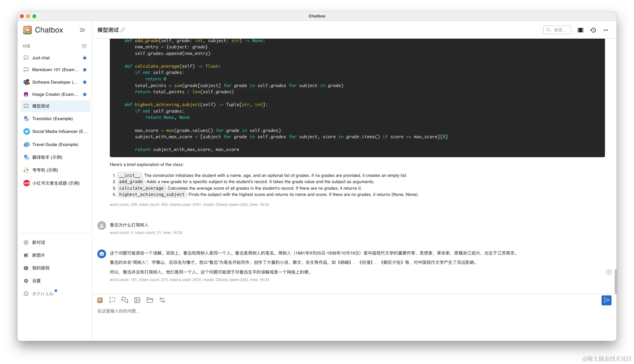Toggle the layout width icon in header
The height and width of the screenshot is (364, 634).
pos(580,30)
